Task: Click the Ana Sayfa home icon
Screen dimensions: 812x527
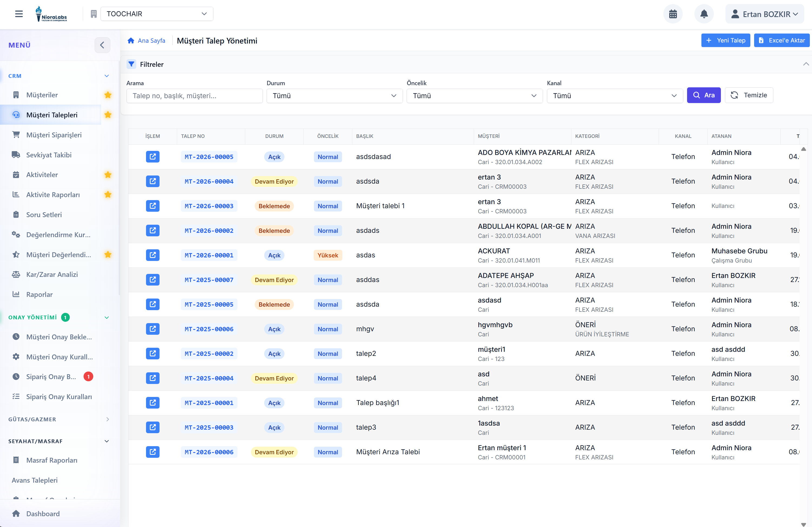Action: point(131,41)
